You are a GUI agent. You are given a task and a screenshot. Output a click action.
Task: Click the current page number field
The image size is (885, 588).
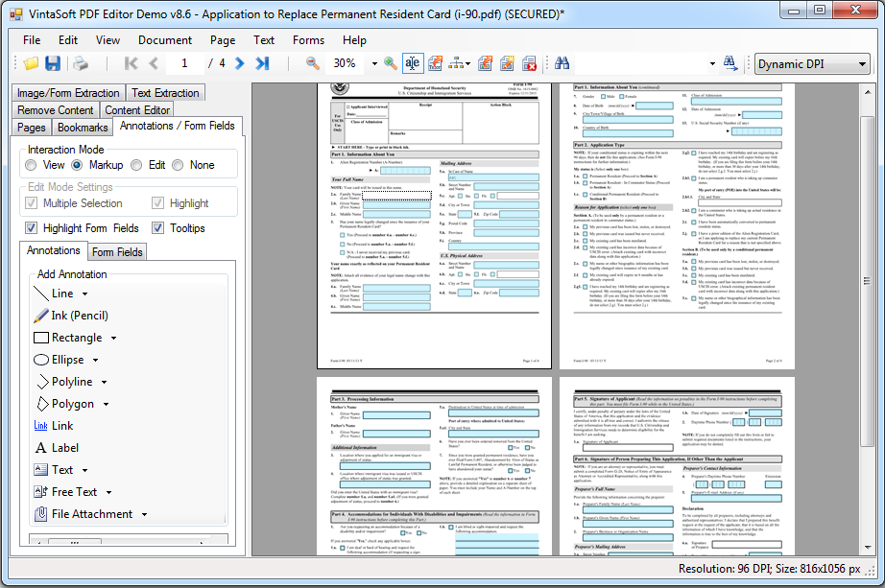tap(184, 63)
